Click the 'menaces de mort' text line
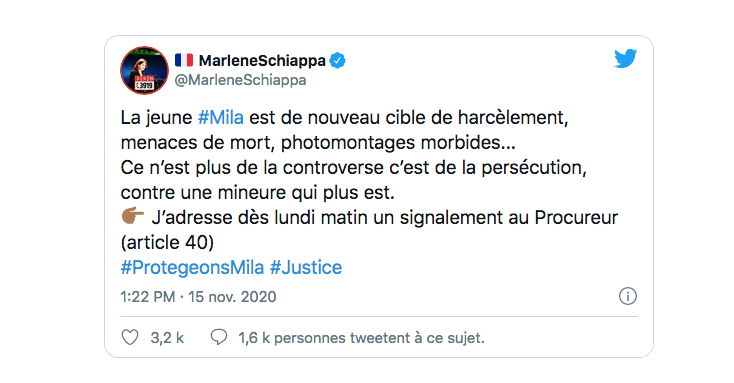The width and height of the screenshot is (734, 383). pos(318,143)
